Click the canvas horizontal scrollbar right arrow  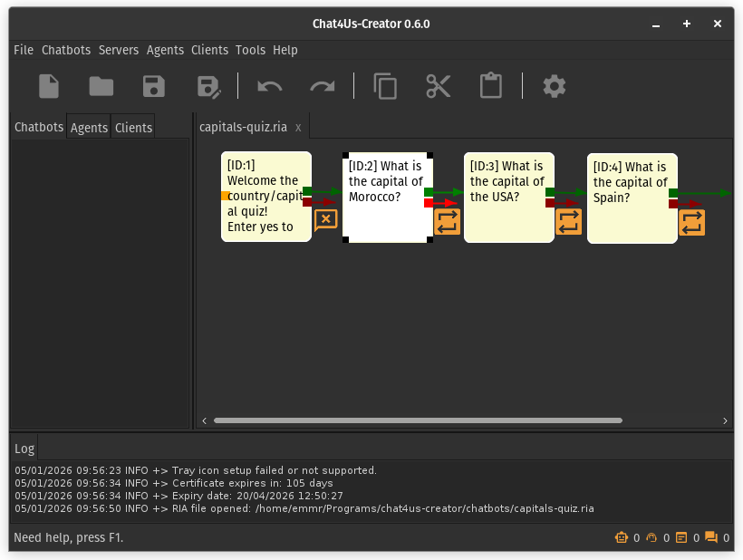click(x=725, y=420)
